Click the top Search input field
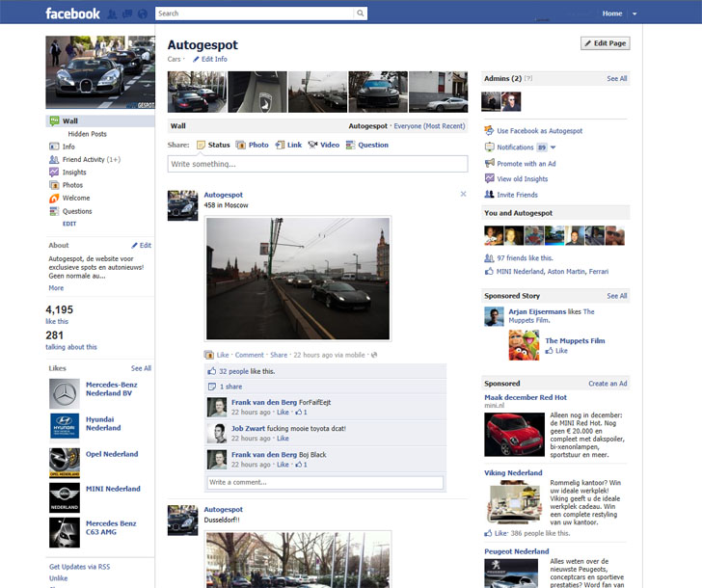702x588 pixels. [255, 13]
